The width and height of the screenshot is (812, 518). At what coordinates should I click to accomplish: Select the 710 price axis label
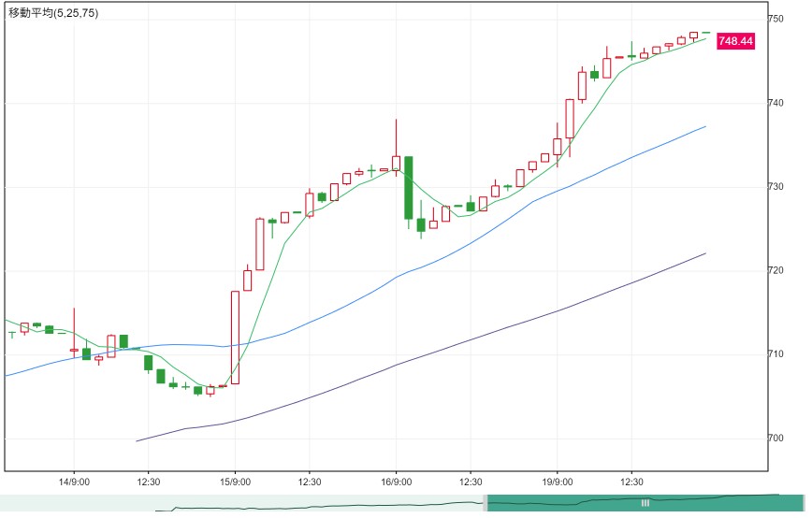click(x=776, y=354)
